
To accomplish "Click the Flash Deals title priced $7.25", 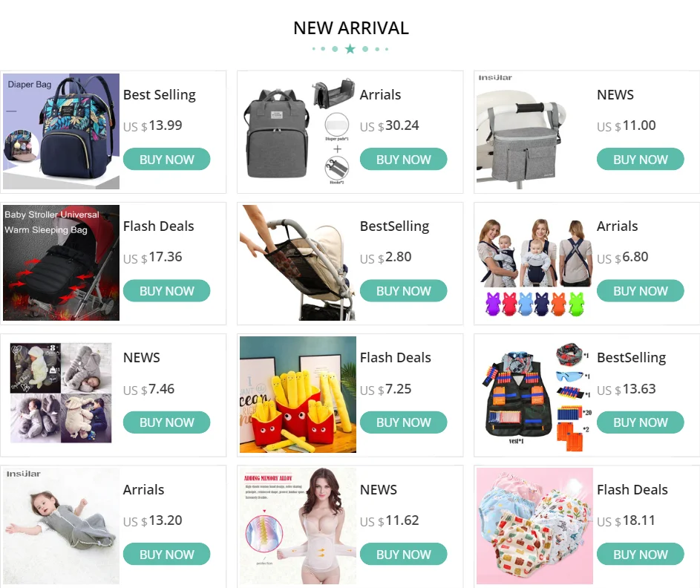I will pos(395,358).
